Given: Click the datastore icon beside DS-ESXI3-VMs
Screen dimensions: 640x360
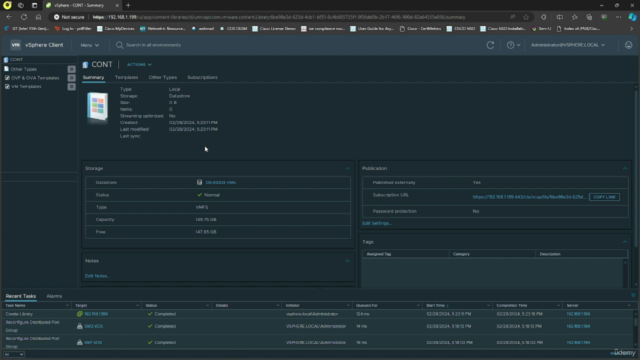Looking at the screenshot, I should pyautogui.click(x=199, y=182).
